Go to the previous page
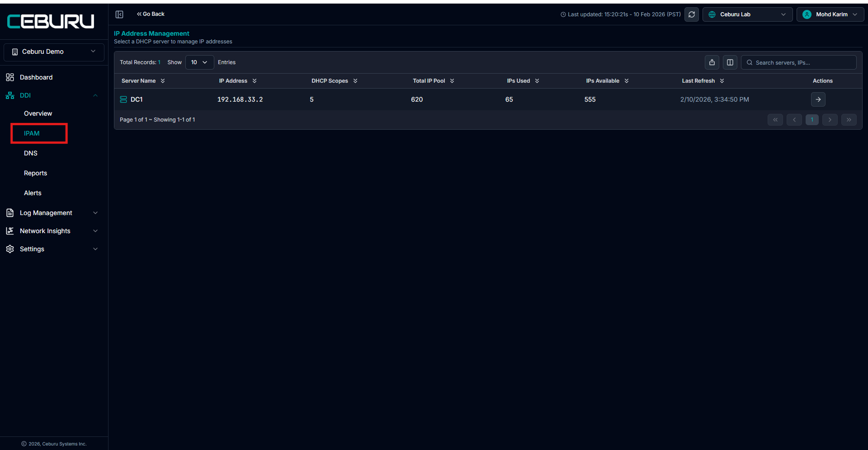 point(794,120)
